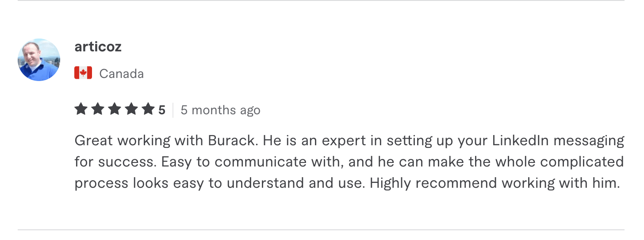Open the articoz username link
Viewport: 644px width, 240px height.
tap(98, 46)
